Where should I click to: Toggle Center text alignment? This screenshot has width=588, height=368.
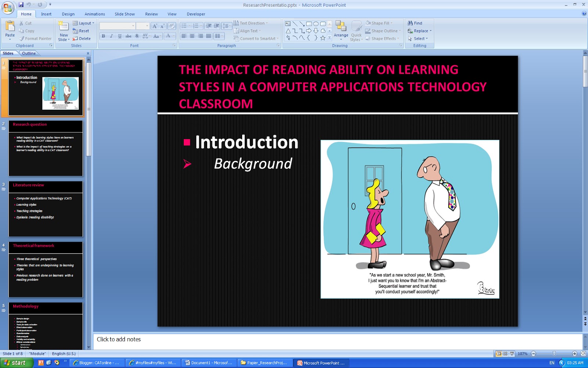pyautogui.click(x=192, y=36)
